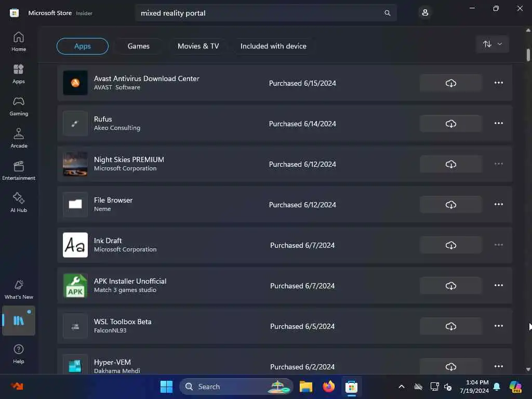
Task: Download Hyper-VEM app
Action: tap(450, 366)
